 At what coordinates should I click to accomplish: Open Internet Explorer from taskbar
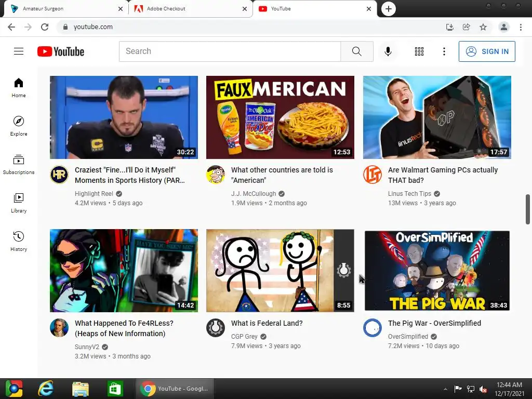46,389
